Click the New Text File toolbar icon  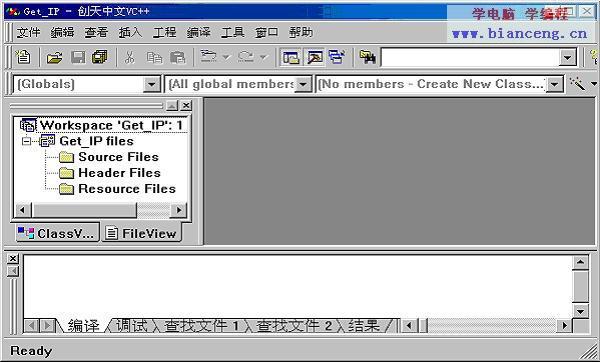pos(23,57)
